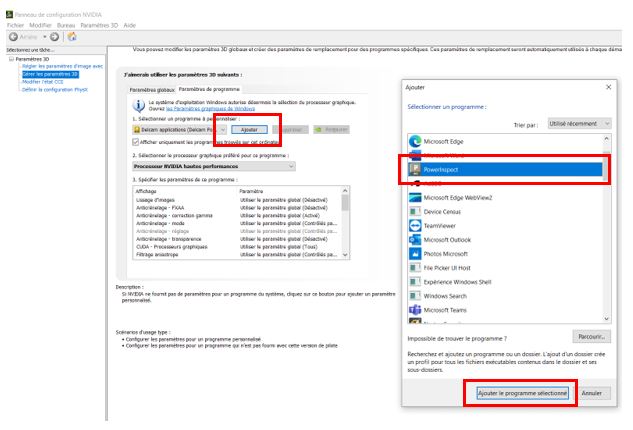Select the Microsoft Edge WebView2 icon

416,198
